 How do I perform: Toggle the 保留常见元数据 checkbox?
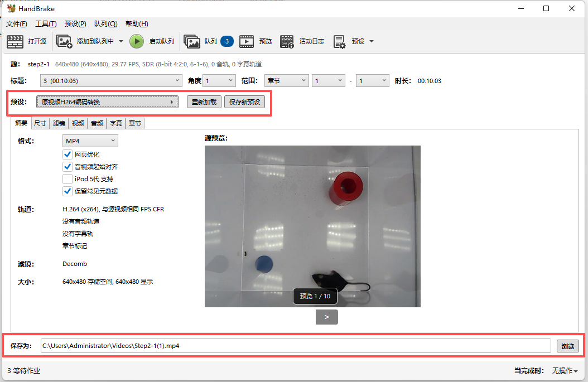[68, 191]
